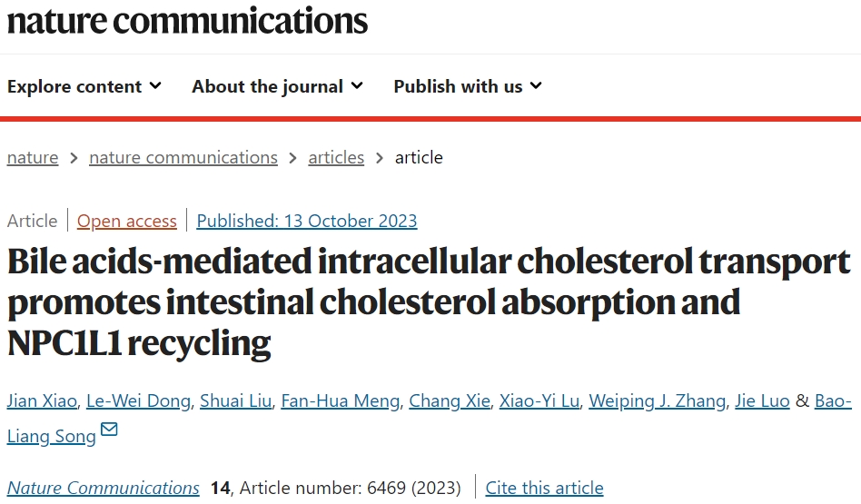Screen dimensions: 861x504
Task: Click the email envelope icon after Liang Song
Action: 109,429
